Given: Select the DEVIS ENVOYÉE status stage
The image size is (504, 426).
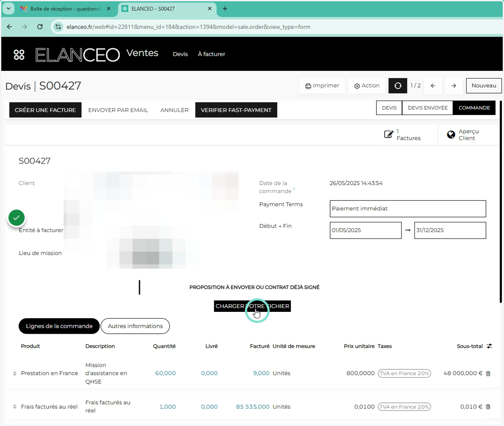Looking at the screenshot, I should pos(428,108).
